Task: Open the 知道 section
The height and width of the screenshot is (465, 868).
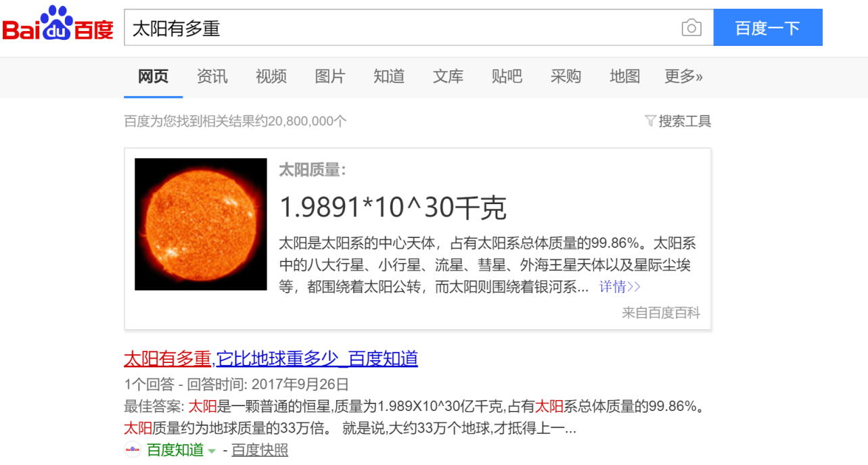Action: pos(388,76)
